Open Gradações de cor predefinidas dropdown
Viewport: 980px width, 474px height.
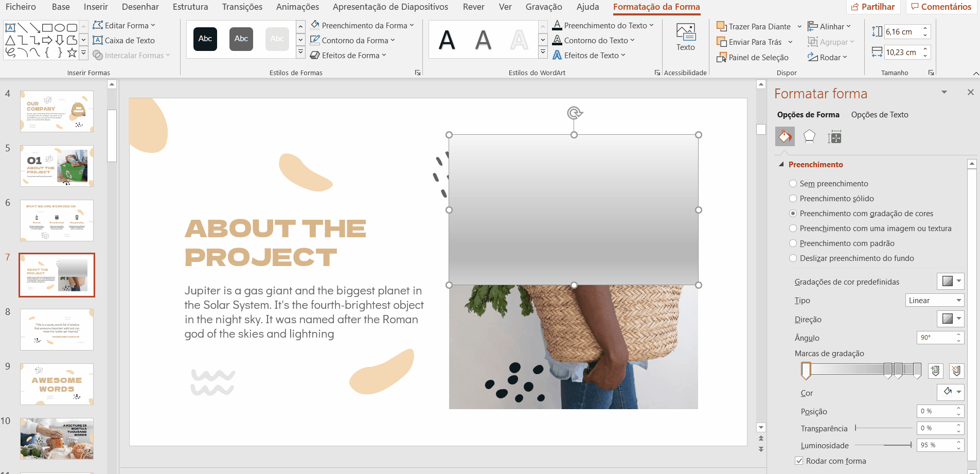[x=951, y=281]
